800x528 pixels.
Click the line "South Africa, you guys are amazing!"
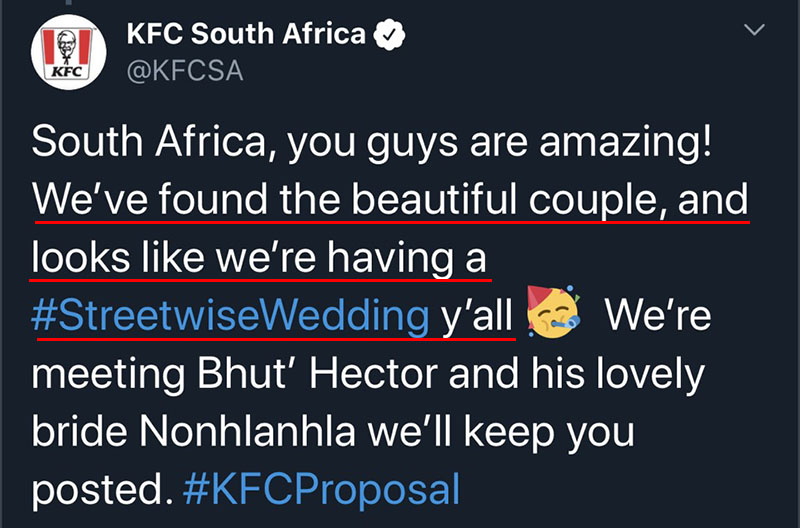(371, 143)
